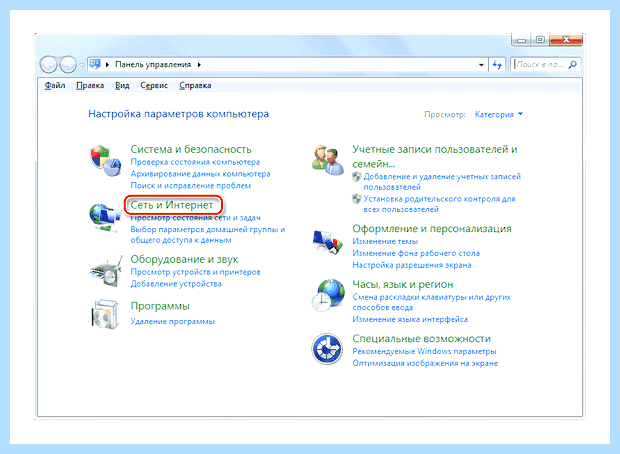Click the Appearance and Personalization monitor icon
Viewport: 620px width, 454px height.
[x=327, y=241]
